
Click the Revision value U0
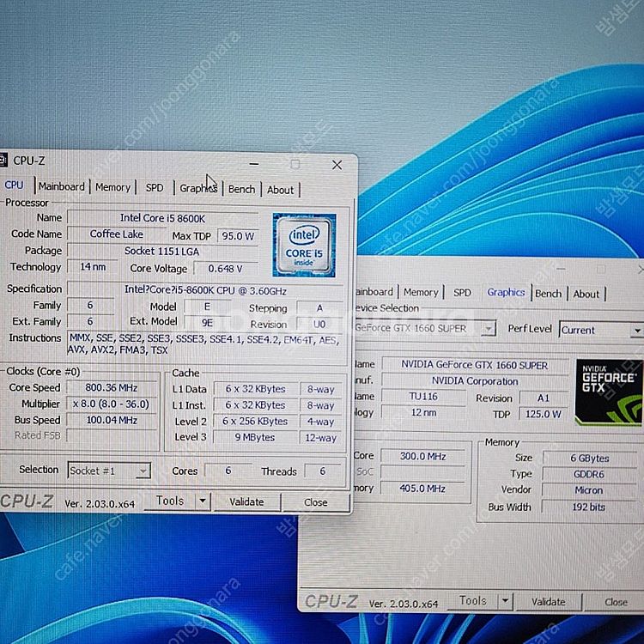[x=319, y=324]
